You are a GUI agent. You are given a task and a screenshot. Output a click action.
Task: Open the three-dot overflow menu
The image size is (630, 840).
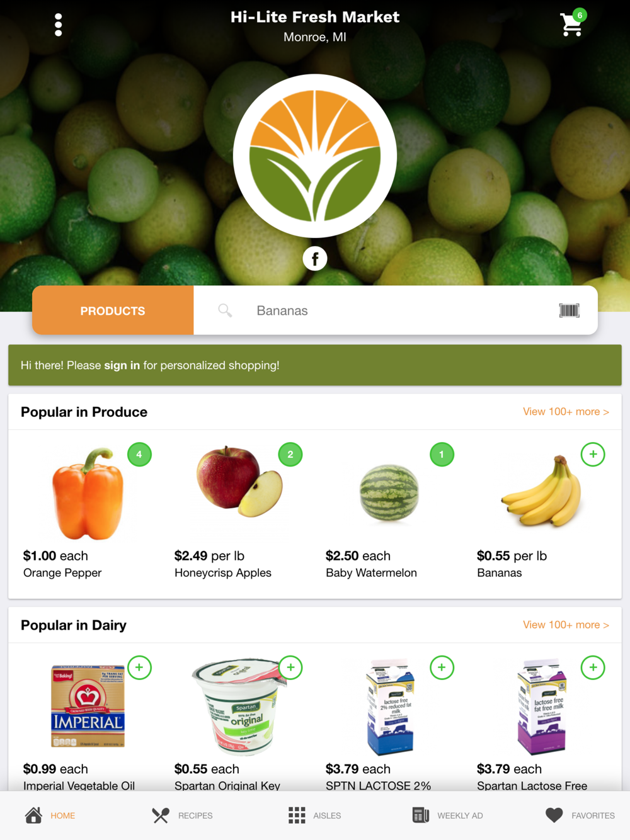(58, 25)
